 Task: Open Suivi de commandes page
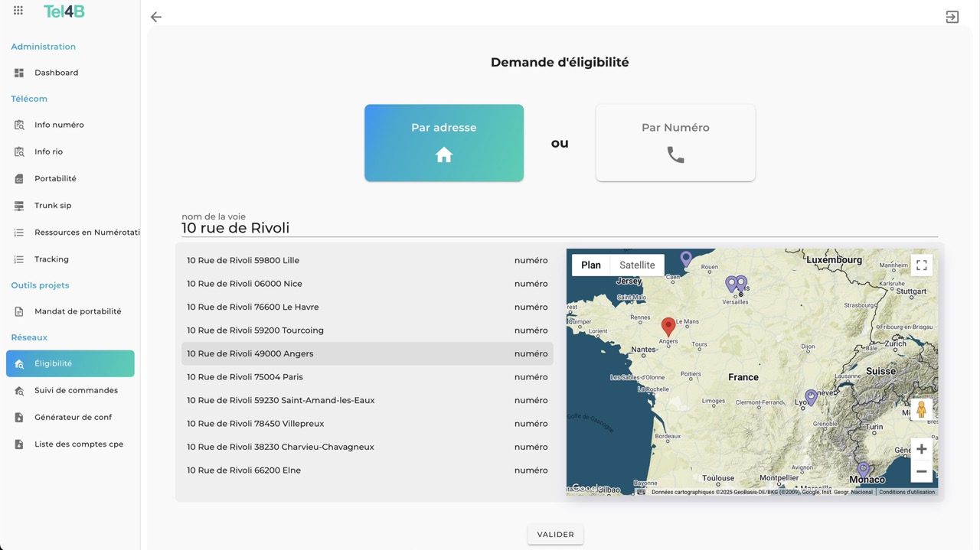click(x=76, y=390)
